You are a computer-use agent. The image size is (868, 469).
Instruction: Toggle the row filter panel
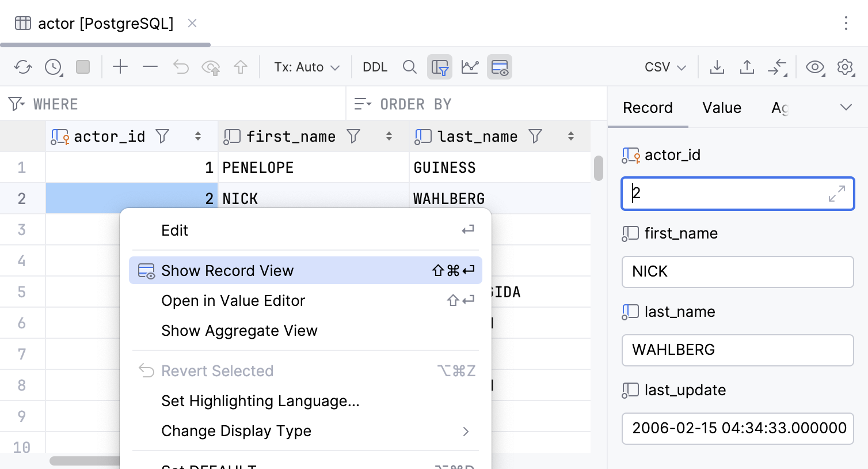click(x=439, y=67)
